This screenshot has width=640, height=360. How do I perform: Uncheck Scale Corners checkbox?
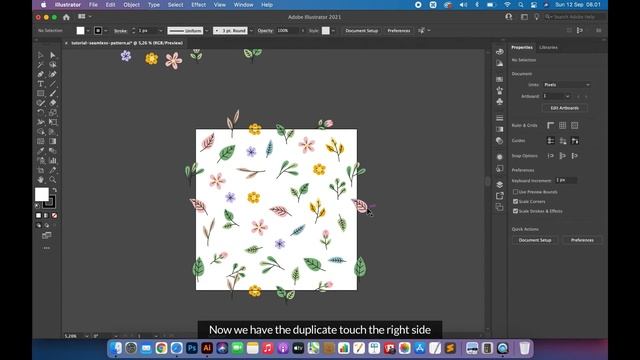(x=515, y=201)
